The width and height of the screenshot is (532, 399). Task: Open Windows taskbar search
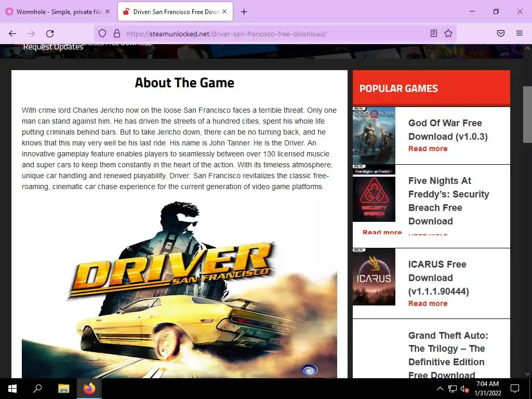[x=37, y=389]
